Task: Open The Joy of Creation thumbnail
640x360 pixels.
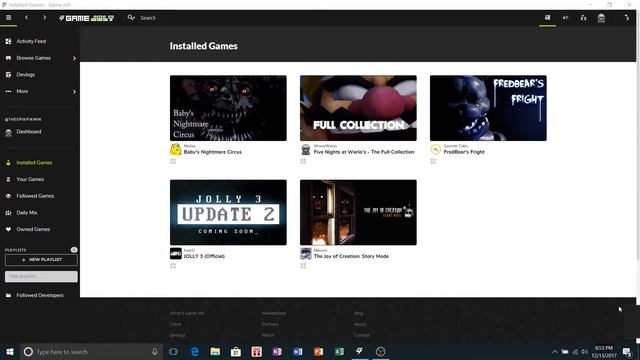Action: click(x=358, y=212)
